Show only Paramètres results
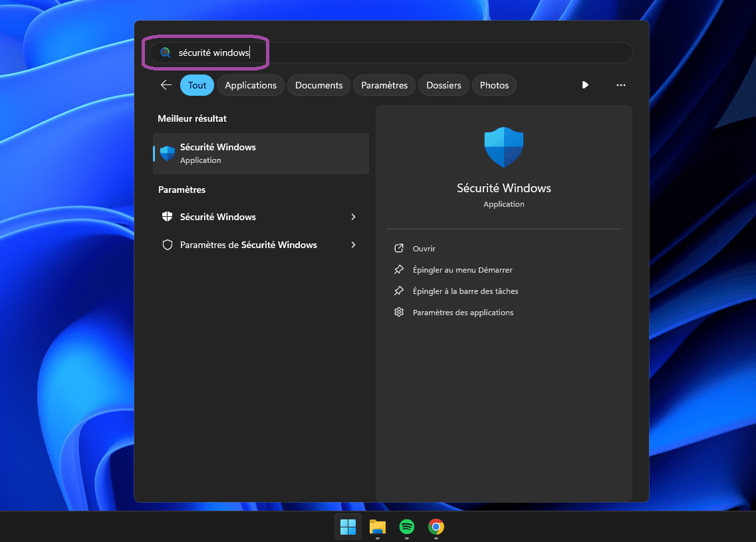 [384, 85]
